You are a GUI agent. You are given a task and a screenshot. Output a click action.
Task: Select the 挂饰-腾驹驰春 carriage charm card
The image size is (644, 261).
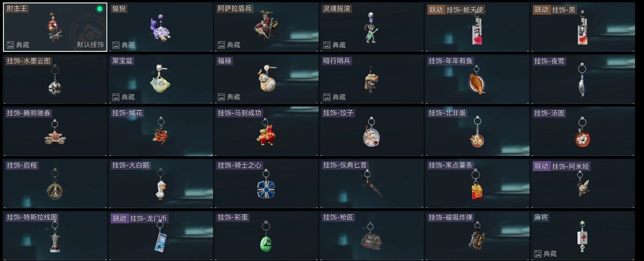click(x=55, y=131)
